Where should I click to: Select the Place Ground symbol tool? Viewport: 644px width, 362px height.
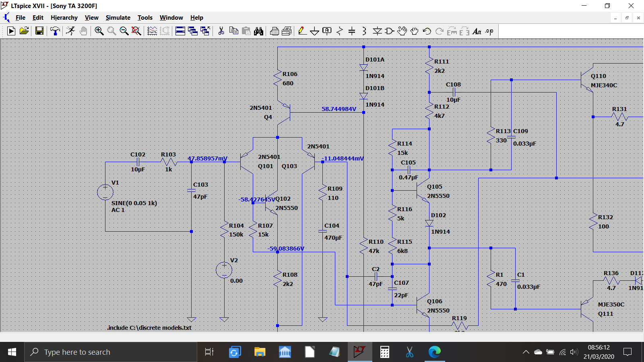[x=315, y=31]
